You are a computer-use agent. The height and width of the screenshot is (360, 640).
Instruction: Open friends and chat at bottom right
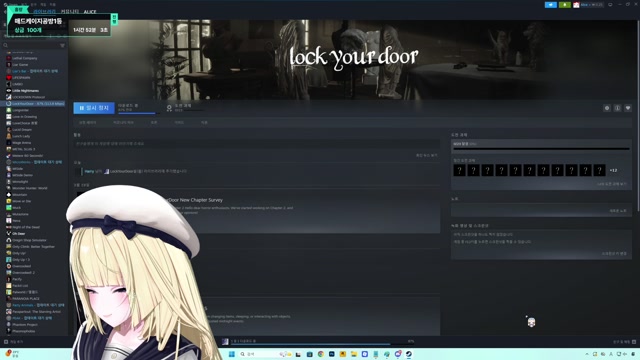click(x=624, y=342)
